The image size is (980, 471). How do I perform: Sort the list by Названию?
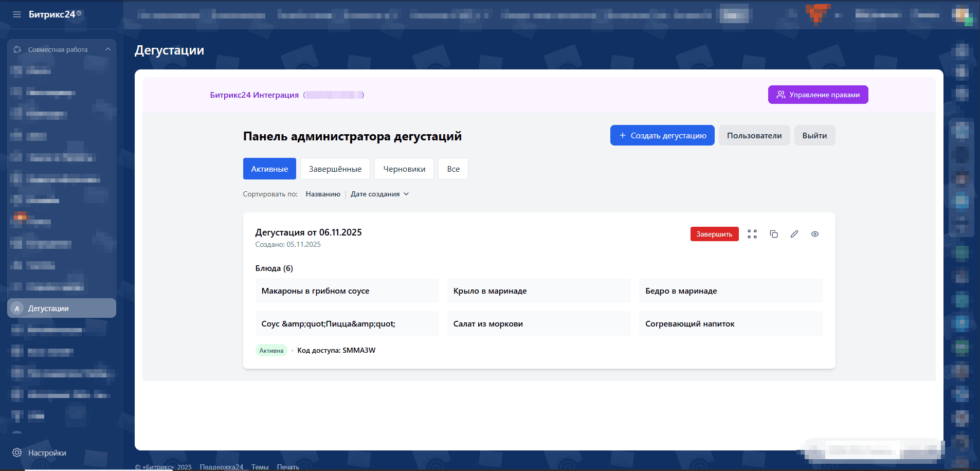[323, 194]
